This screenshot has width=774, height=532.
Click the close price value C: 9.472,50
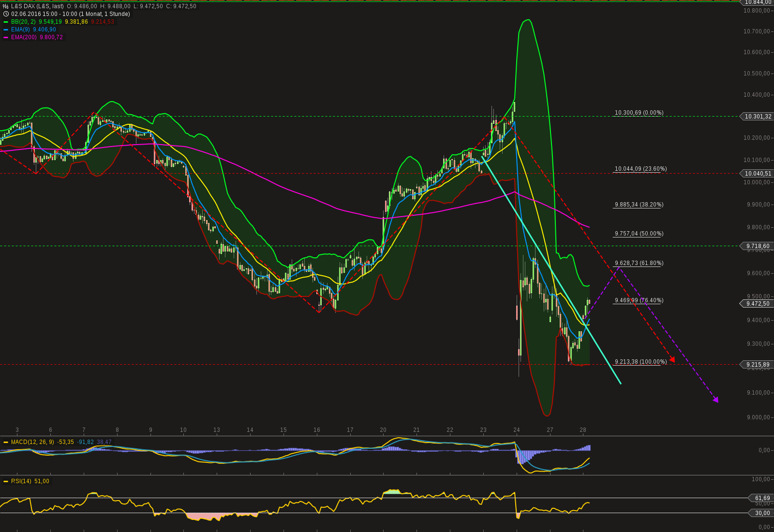click(181, 6)
